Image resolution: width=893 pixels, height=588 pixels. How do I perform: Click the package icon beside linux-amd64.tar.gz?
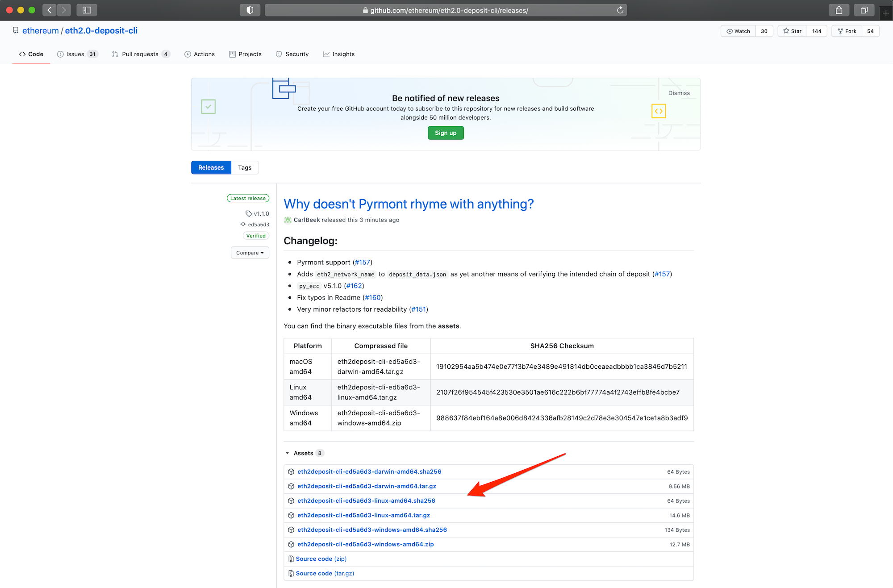291,515
